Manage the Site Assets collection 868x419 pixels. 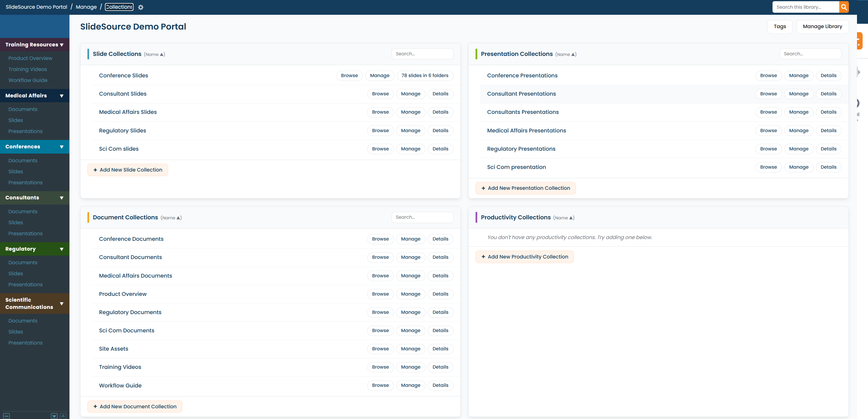tap(410, 349)
